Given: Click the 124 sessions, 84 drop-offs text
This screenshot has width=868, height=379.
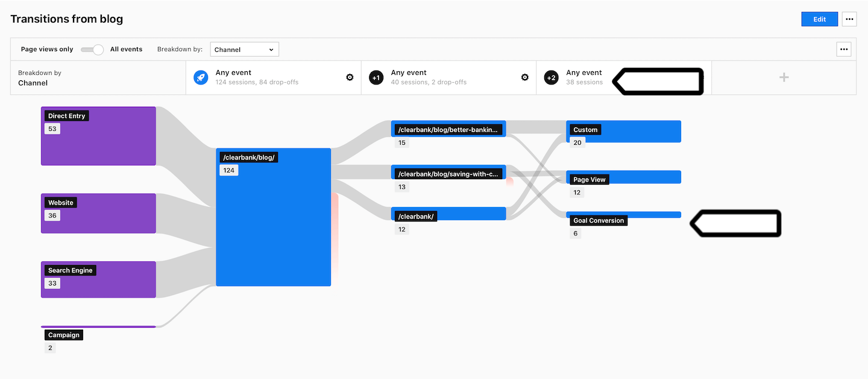Looking at the screenshot, I should 257,82.
